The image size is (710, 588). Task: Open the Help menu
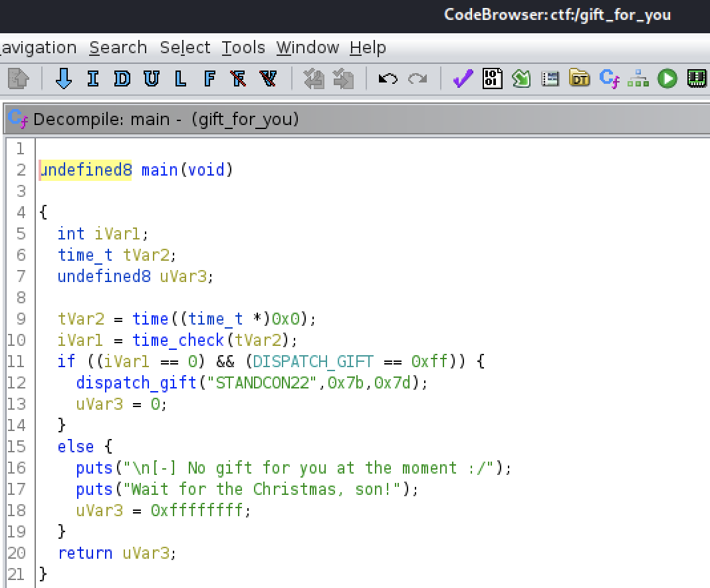pos(368,47)
